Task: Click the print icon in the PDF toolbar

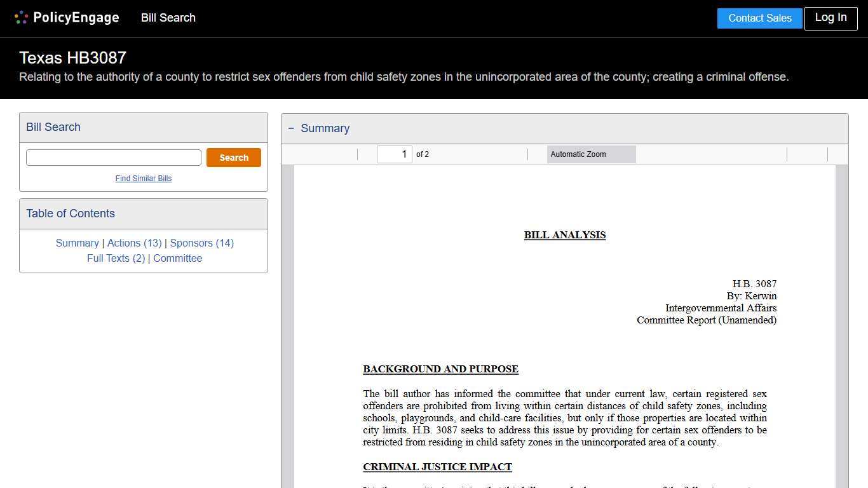Action: coord(797,154)
